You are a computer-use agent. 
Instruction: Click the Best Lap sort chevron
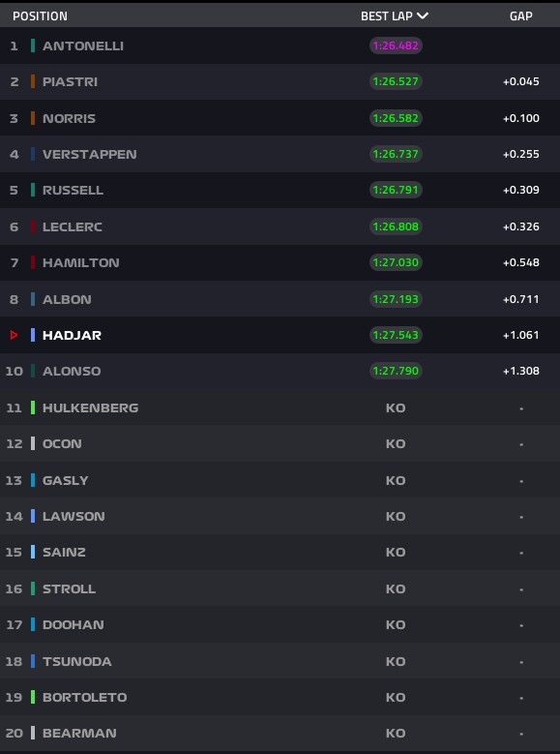click(422, 15)
